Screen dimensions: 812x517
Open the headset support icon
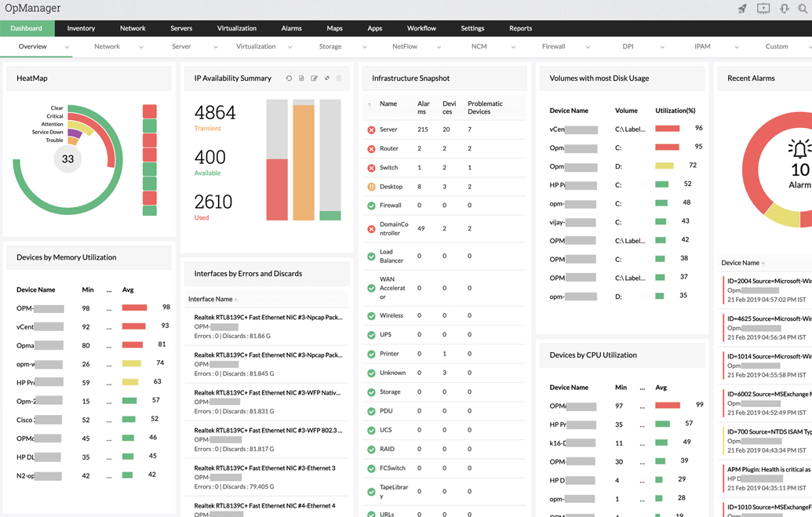[784, 9]
